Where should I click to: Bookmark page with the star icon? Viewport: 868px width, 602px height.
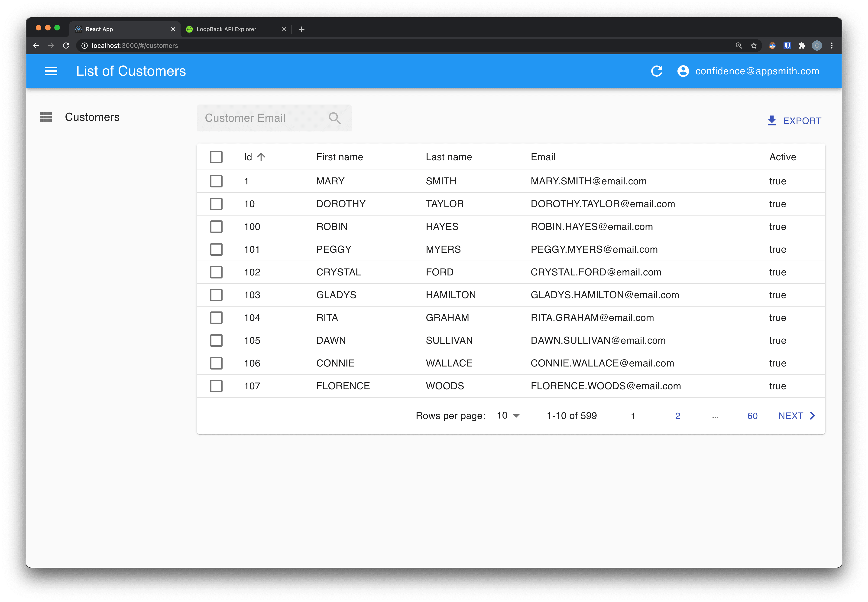tap(753, 46)
